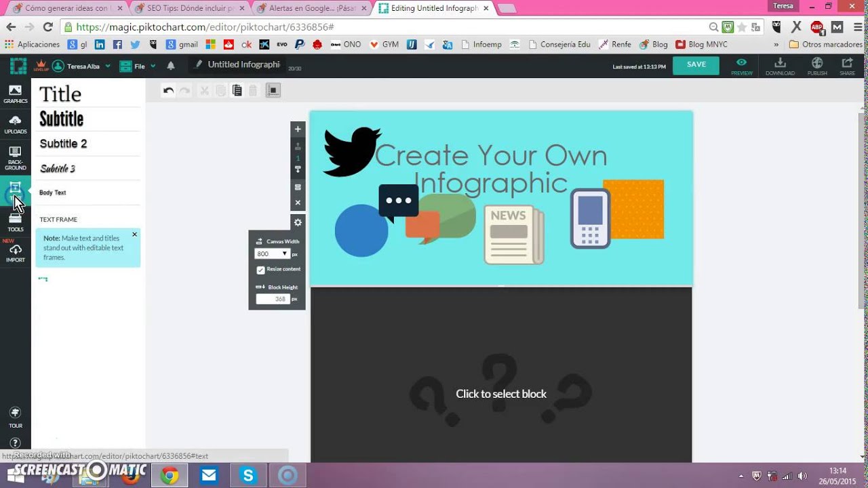Start the Tour from sidebar
Viewport: 868px width, 488px height.
[15, 417]
